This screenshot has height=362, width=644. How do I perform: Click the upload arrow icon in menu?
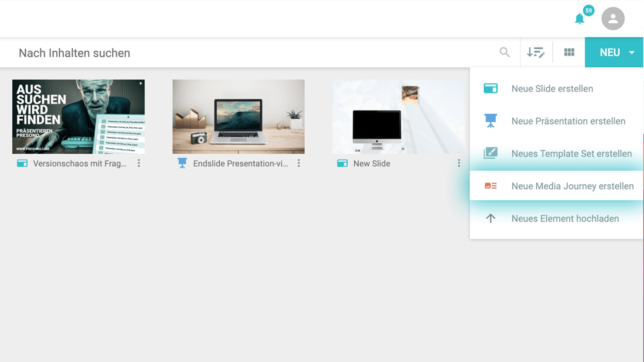point(491,218)
